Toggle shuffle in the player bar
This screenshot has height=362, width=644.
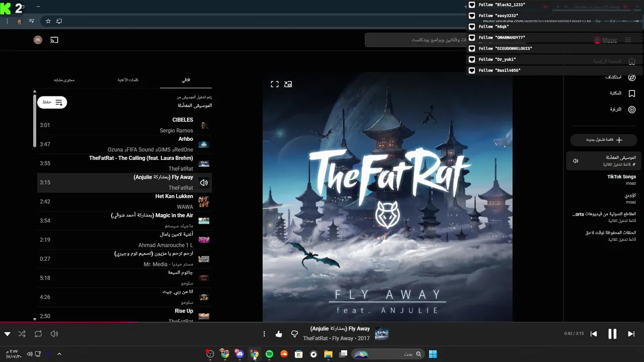[22, 334]
